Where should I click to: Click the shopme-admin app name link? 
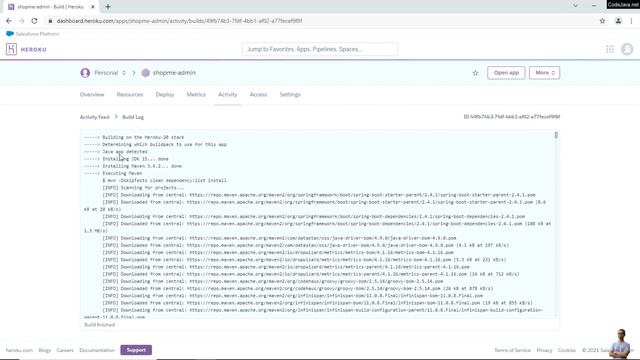(x=174, y=73)
